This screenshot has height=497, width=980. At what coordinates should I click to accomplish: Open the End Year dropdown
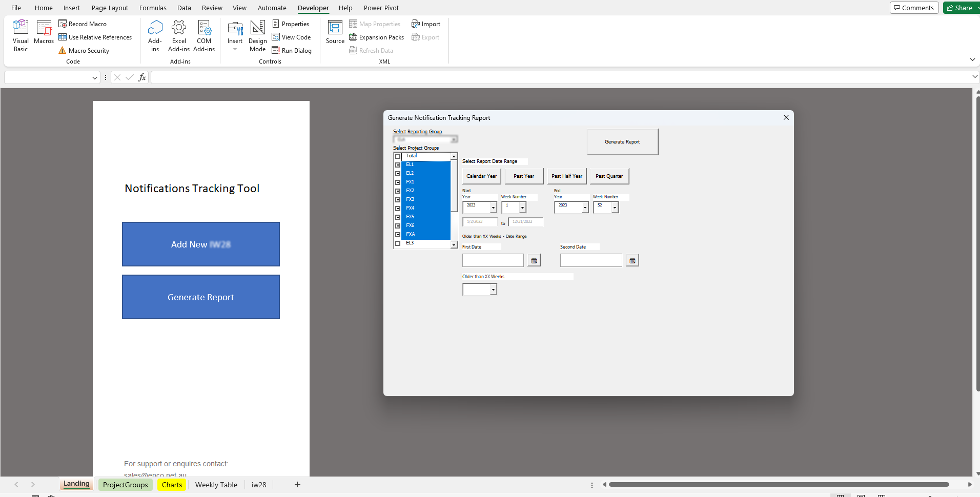(x=585, y=208)
